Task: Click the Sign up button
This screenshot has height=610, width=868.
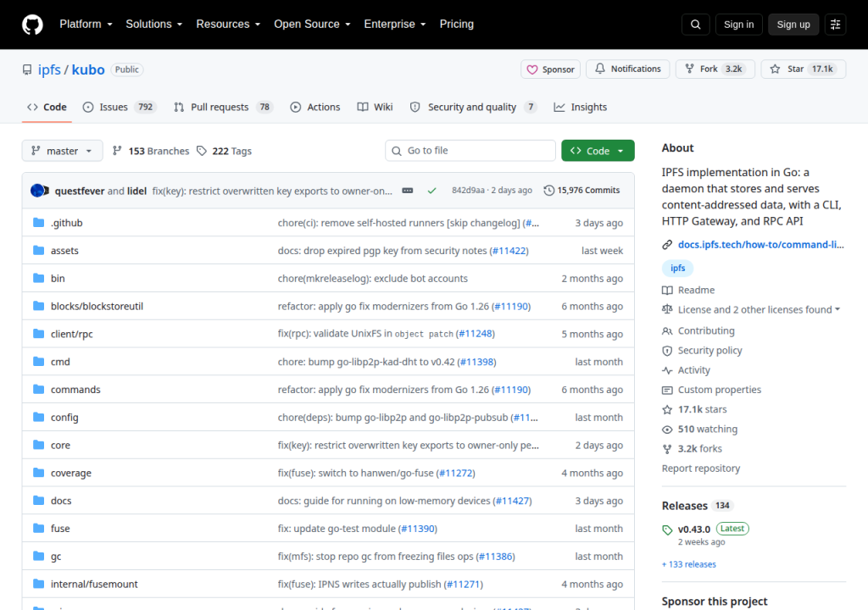Action: point(793,25)
